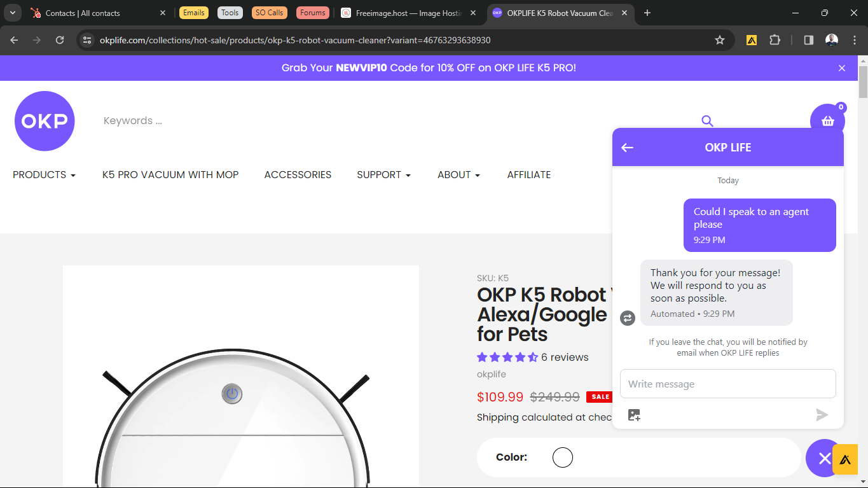The image size is (868, 488).
Task: Click the automated reply bot icon
Action: [628, 318]
